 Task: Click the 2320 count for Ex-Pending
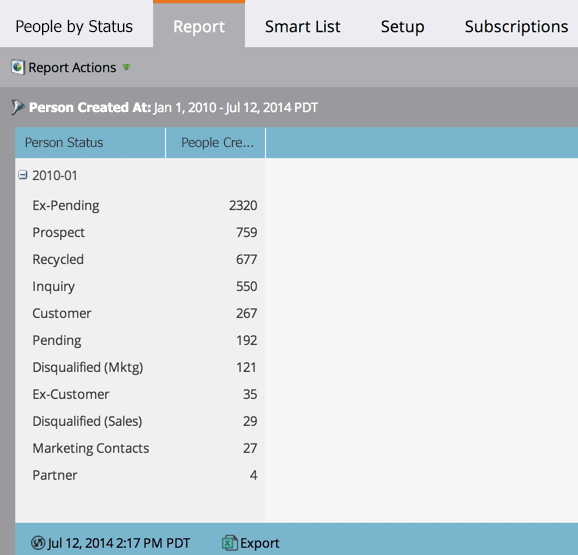(243, 205)
